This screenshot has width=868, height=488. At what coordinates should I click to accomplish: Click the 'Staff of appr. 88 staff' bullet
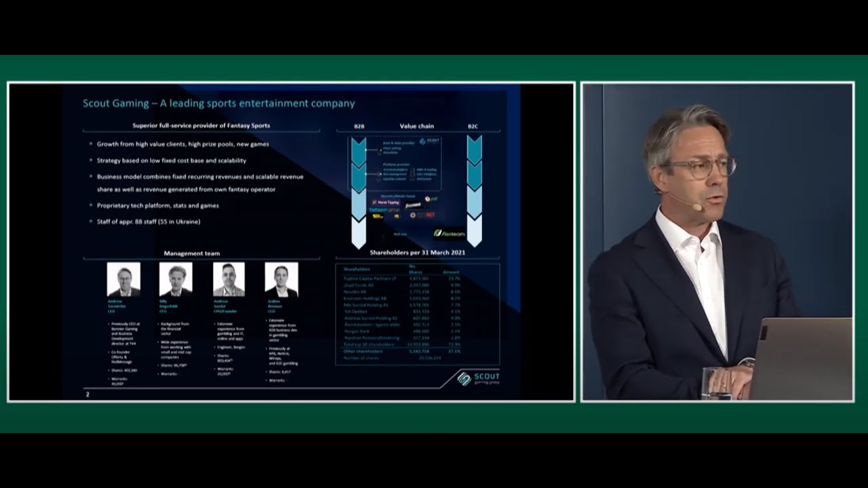pyautogui.click(x=144, y=222)
